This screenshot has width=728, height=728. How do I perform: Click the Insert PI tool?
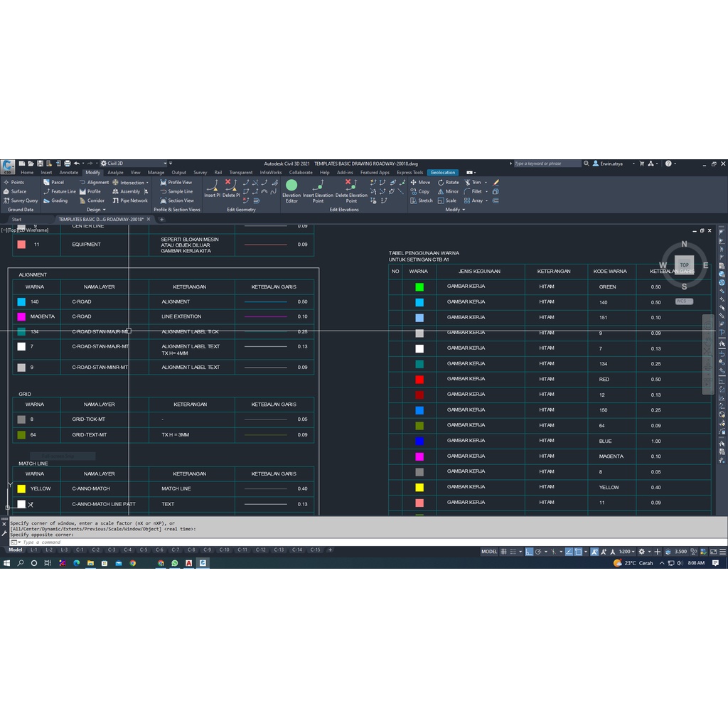point(212,188)
